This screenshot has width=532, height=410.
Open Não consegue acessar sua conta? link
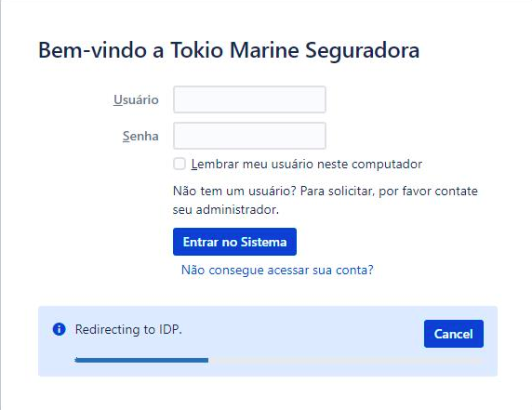[x=277, y=270]
